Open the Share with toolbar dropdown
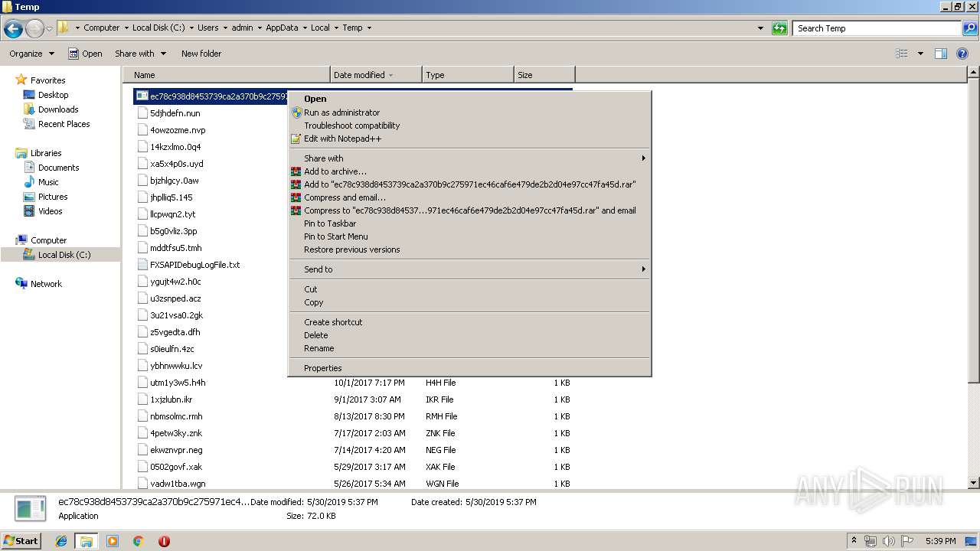The image size is (980, 551). (141, 54)
